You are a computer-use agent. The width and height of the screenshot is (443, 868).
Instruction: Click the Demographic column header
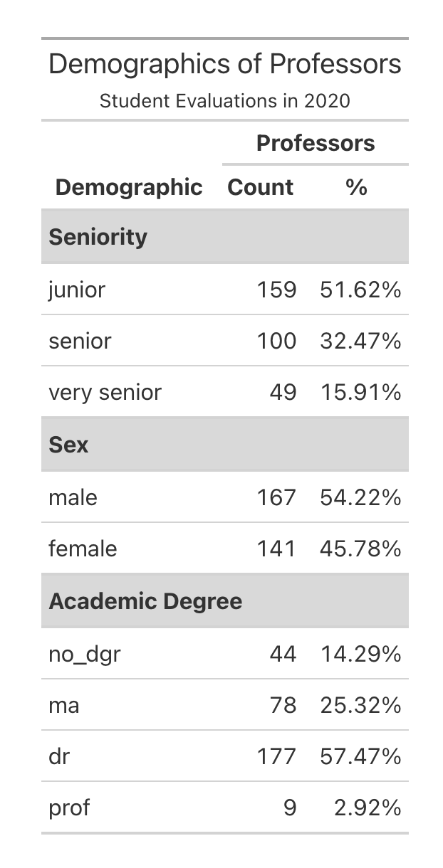[x=129, y=187]
